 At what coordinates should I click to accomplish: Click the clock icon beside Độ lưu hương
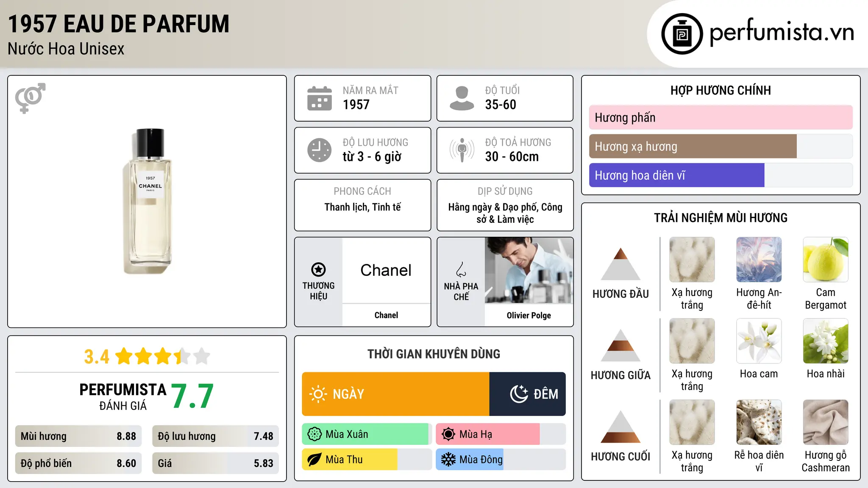[x=320, y=150]
